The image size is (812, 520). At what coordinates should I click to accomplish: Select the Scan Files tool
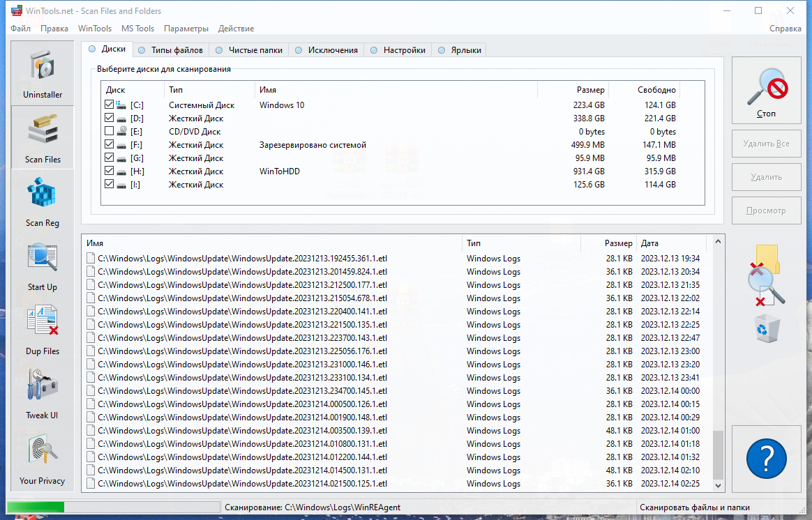[x=43, y=137]
